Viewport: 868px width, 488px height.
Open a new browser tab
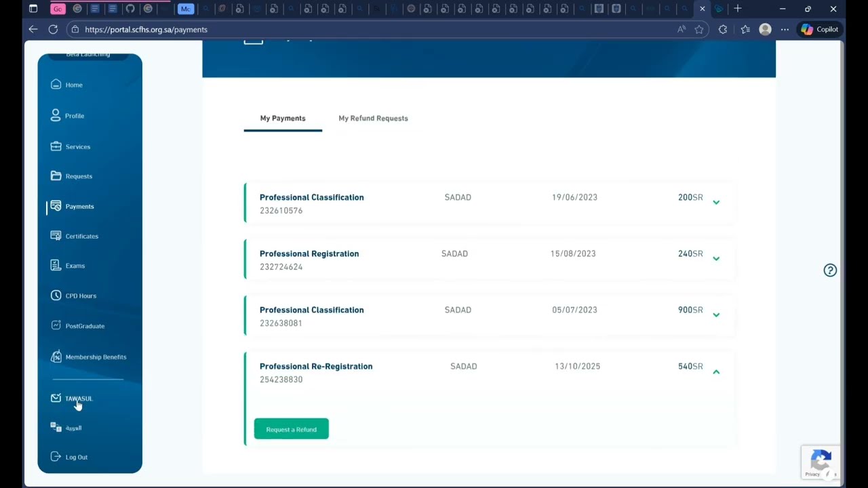(x=738, y=9)
